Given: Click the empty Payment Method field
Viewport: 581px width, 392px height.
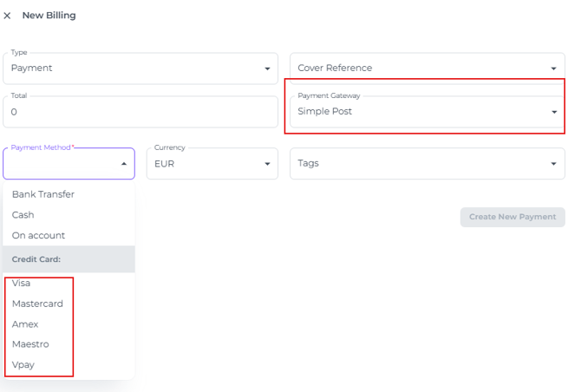Looking at the screenshot, I should pos(61,164).
